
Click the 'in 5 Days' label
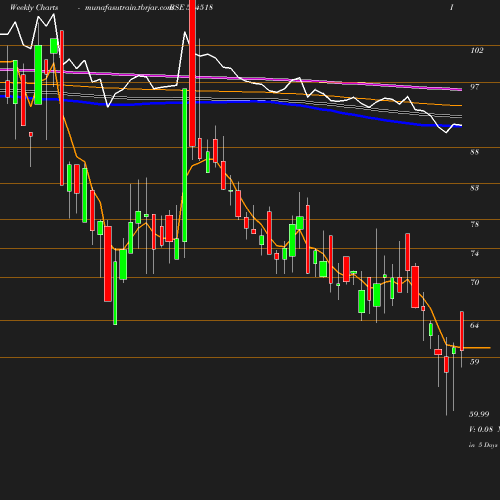click(x=483, y=445)
